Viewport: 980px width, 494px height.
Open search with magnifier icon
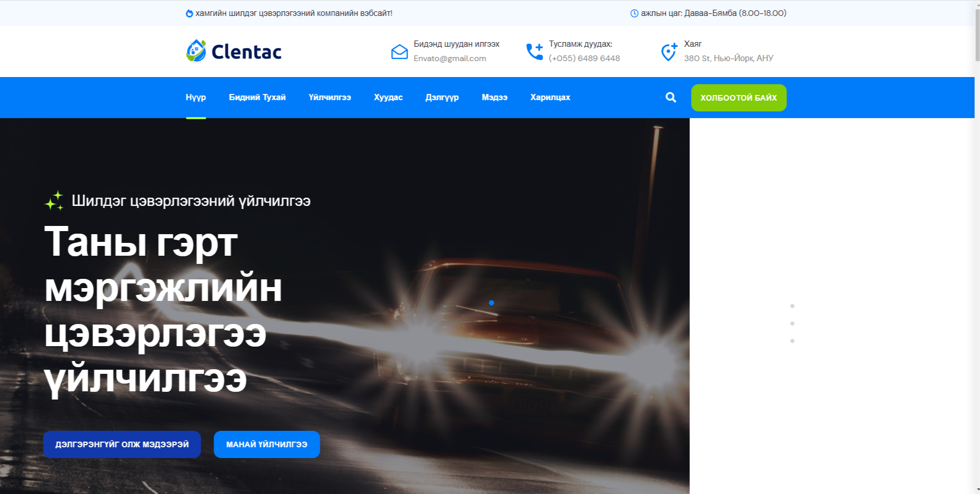tap(670, 97)
